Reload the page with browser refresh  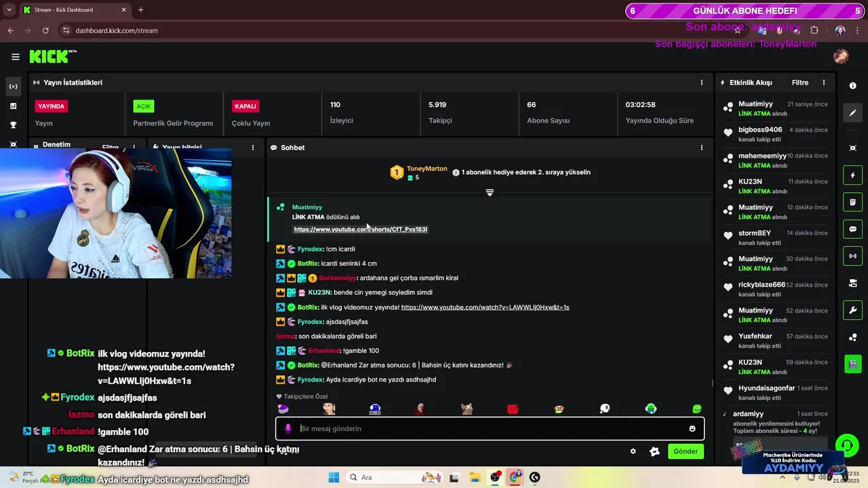point(45,30)
